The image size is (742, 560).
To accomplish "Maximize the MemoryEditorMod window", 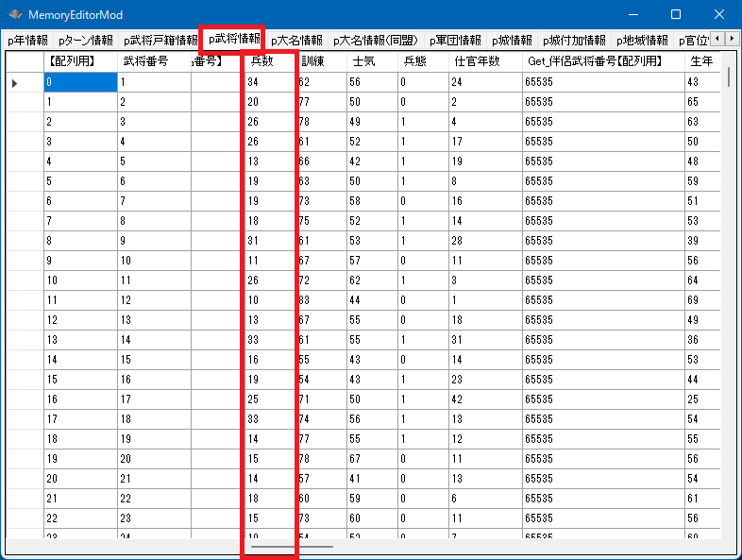I will point(676,15).
